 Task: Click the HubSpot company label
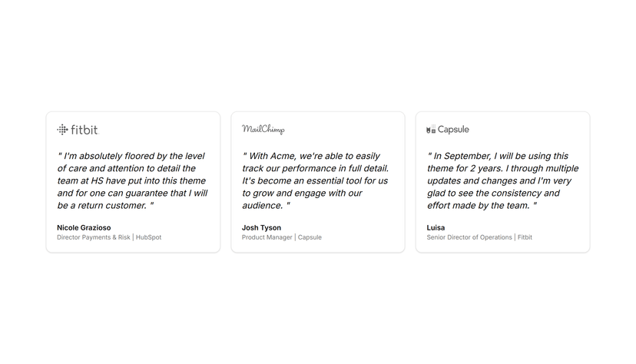(148, 237)
